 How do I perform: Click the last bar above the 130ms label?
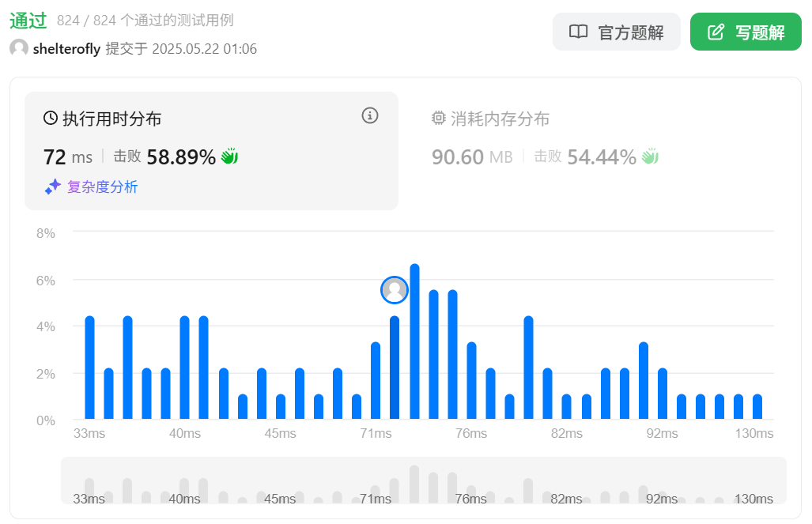coord(757,406)
